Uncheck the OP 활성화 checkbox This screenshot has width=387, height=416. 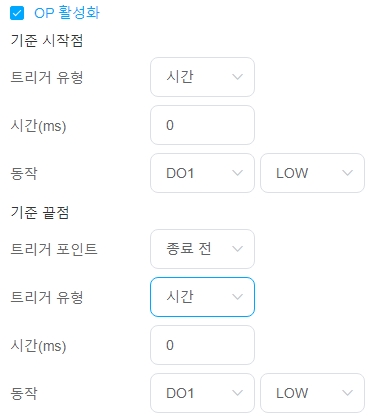[17, 13]
